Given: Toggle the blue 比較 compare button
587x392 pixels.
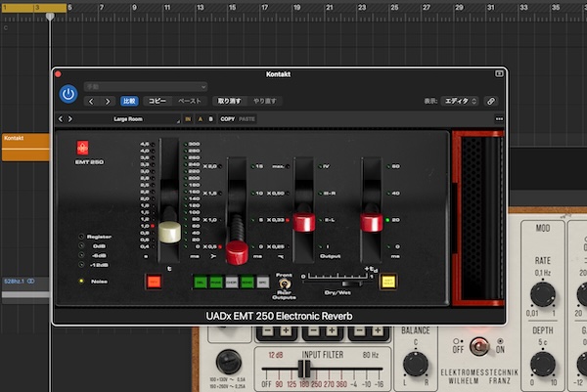Looking at the screenshot, I should coord(129,101).
